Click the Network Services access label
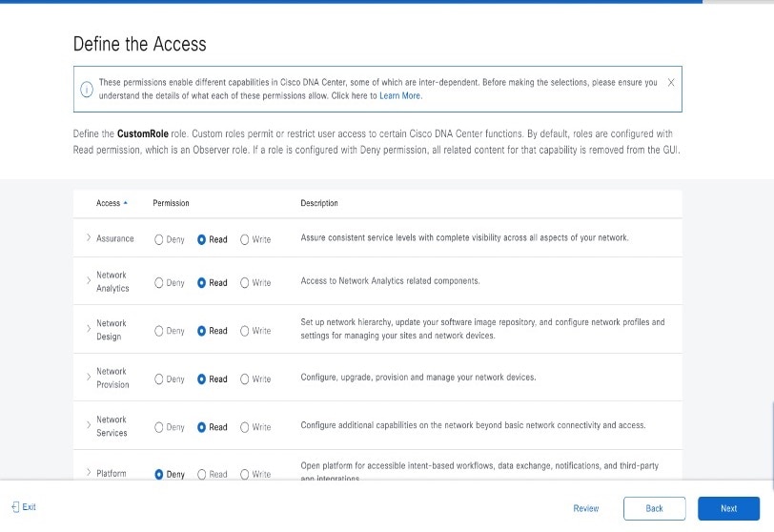This screenshot has height=532, width=774. 112,426
